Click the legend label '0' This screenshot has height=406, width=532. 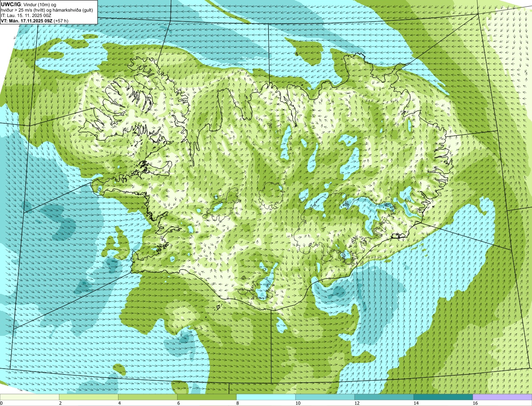pos(2,403)
